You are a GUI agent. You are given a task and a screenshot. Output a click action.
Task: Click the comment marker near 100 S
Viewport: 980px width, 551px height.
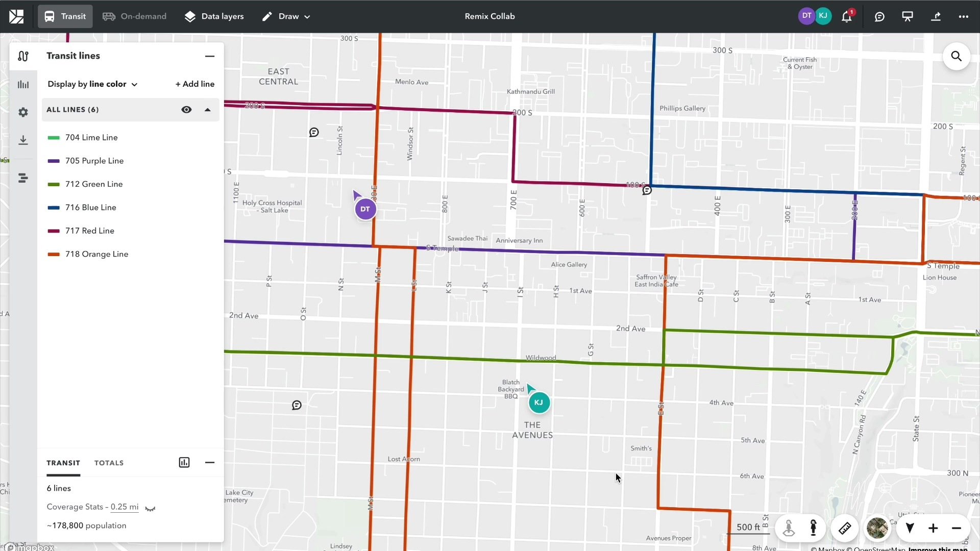tap(647, 190)
